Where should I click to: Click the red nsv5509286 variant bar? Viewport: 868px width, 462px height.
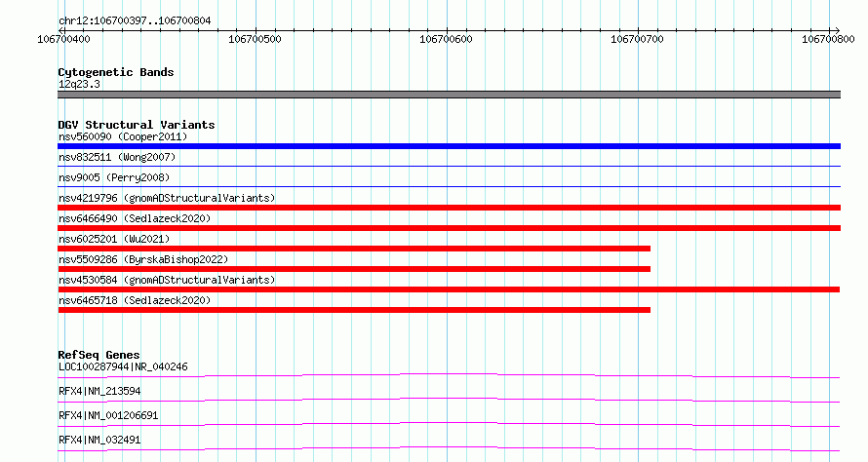click(x=354, y=269)
